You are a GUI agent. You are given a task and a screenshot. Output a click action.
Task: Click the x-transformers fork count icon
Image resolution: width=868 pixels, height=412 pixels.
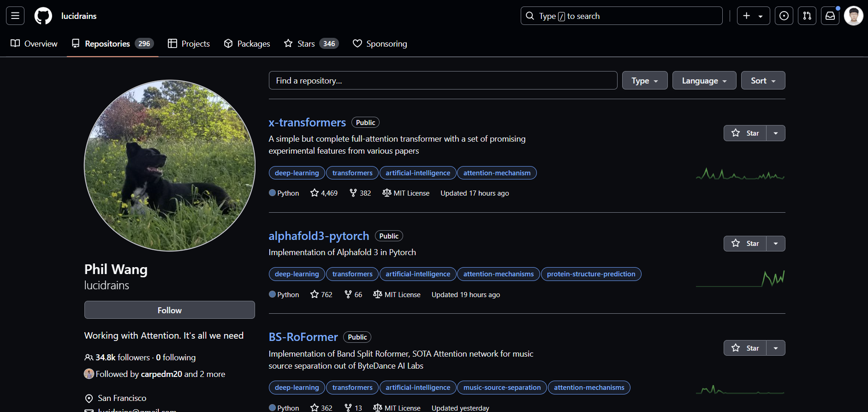click(x=353, y=193)
